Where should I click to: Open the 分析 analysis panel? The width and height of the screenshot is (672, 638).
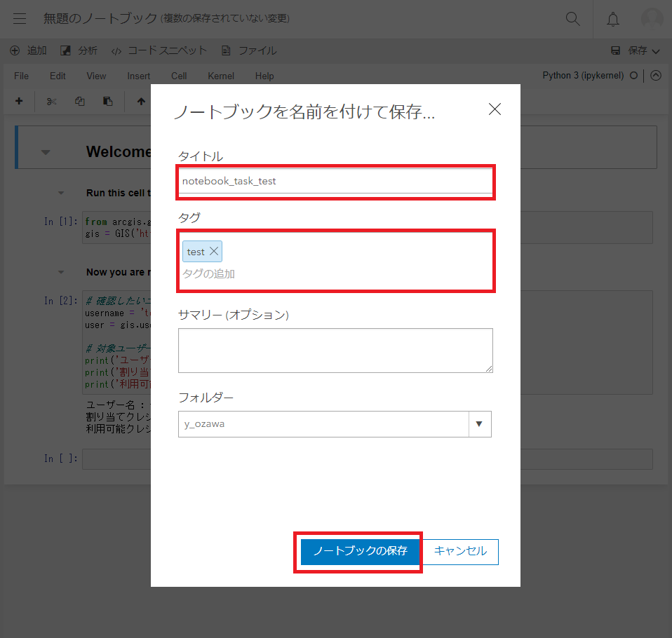coord(79,50)
